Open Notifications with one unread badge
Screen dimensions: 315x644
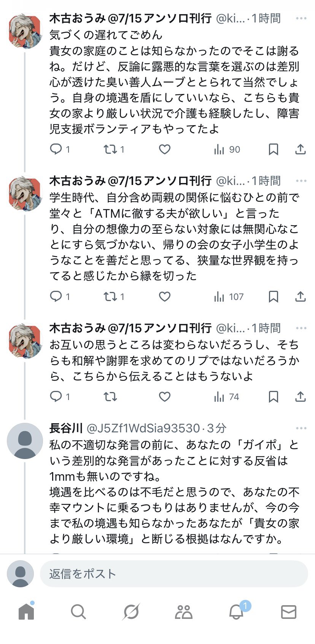tap(237, 612)
